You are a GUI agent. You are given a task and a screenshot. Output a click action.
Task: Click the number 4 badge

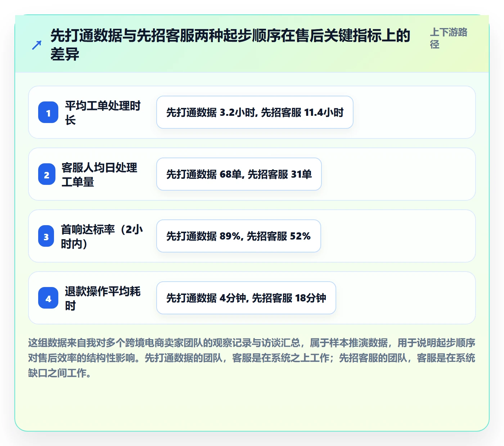(48, 298)
